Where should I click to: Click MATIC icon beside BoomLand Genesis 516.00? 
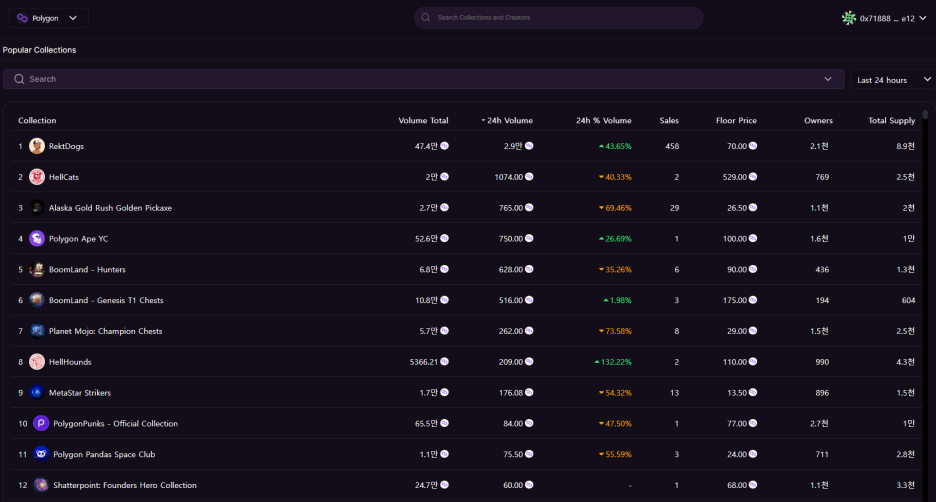tap(529, 300)
